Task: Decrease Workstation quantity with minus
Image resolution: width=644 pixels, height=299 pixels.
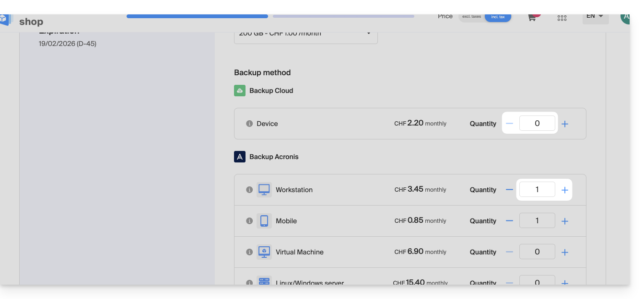Action: click(x=509, y=190)
